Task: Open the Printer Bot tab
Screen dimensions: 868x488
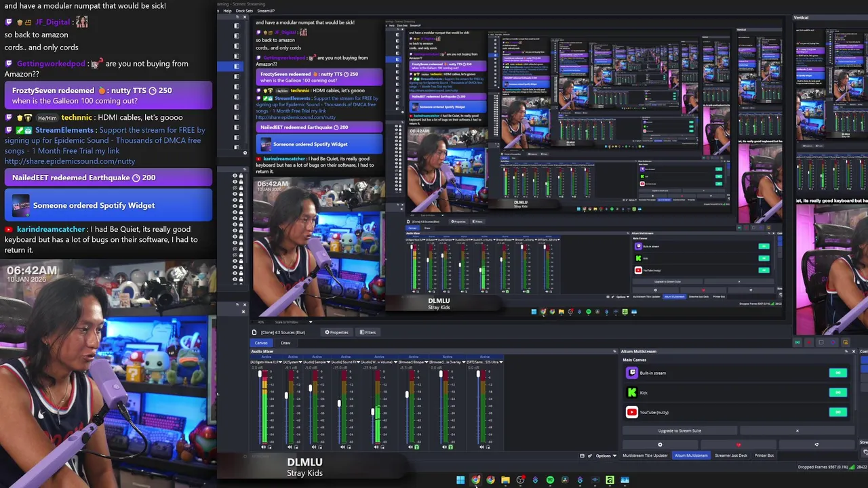Action: coord(764,455)
